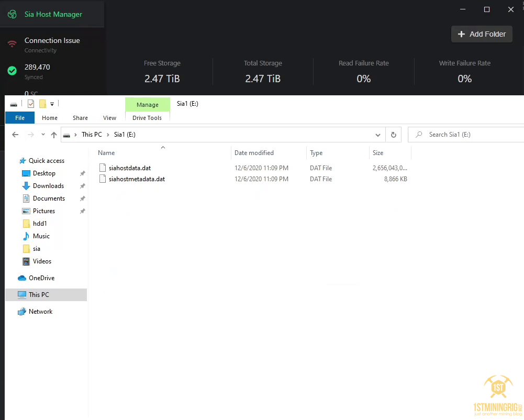Go back with the Back arrow
524x420 pixels.
(15, 135)
